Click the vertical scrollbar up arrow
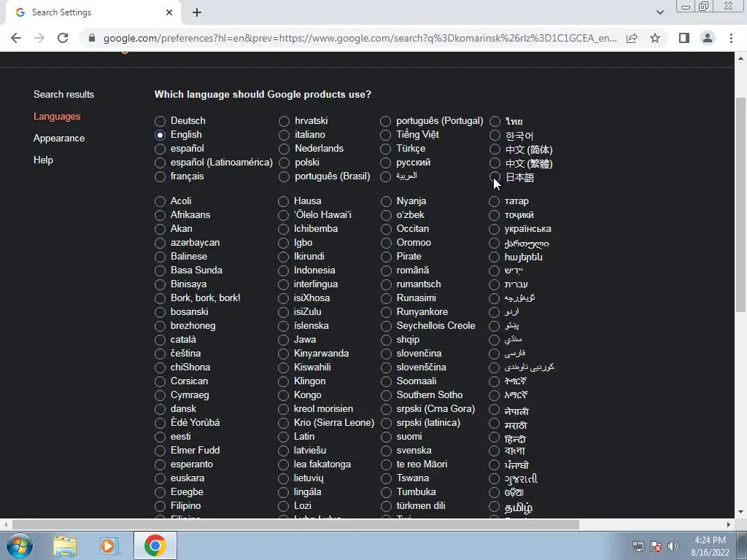Viewport: 747px width, 560px height. [x=741, y=58]
